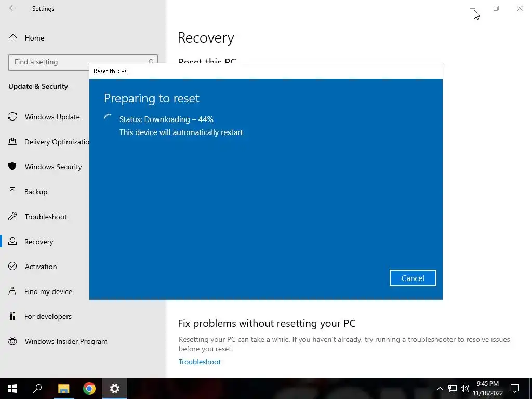Click 'This device will automatically restart' text

[x=181, y=132]
